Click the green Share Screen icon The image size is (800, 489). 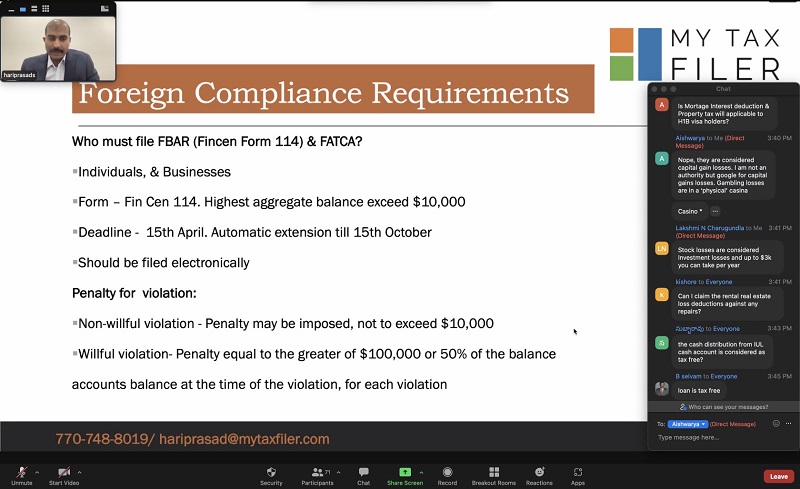pyautogui.click(x=405, y=472)
